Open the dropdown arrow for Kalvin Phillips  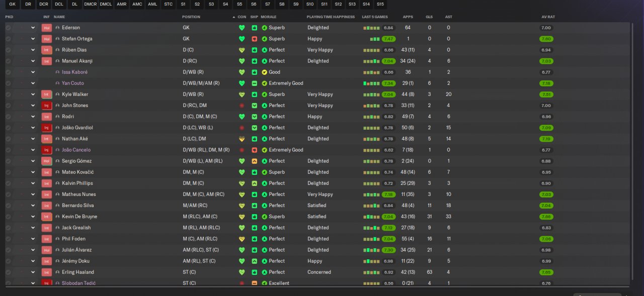(x=33, y=183)
